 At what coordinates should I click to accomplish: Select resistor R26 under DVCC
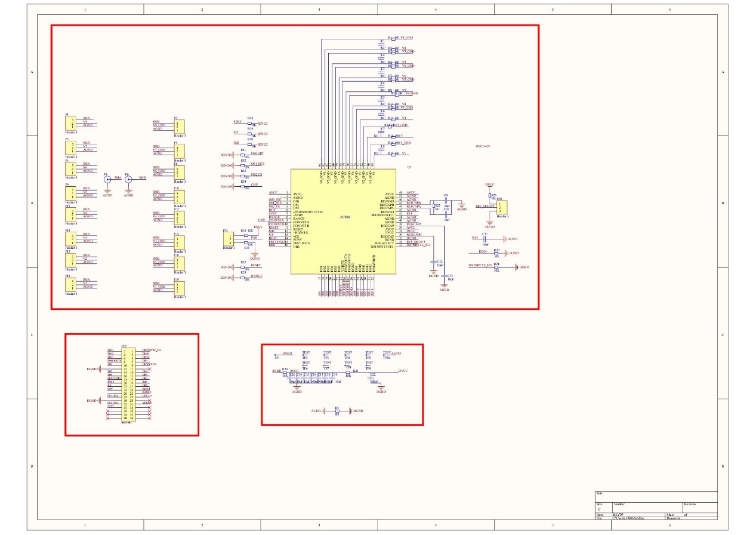click(490, 195)
